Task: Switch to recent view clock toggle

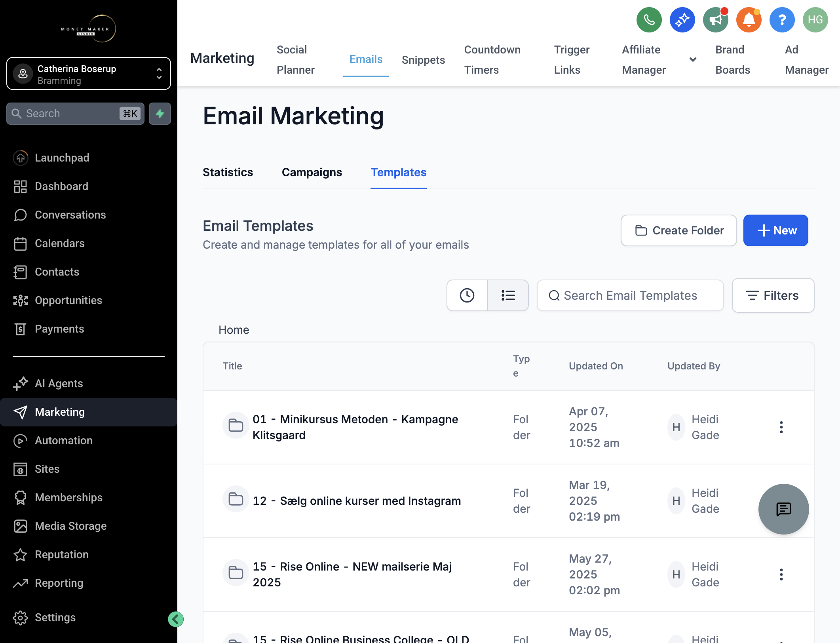Action: click(x=467, y=295)
